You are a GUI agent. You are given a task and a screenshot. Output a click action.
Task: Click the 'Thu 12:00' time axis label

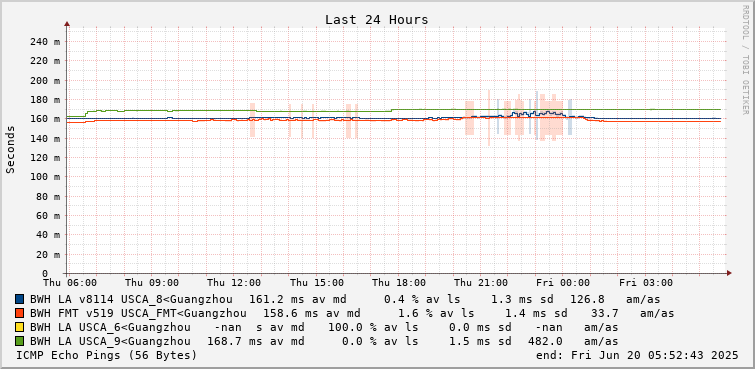[234, 283]
